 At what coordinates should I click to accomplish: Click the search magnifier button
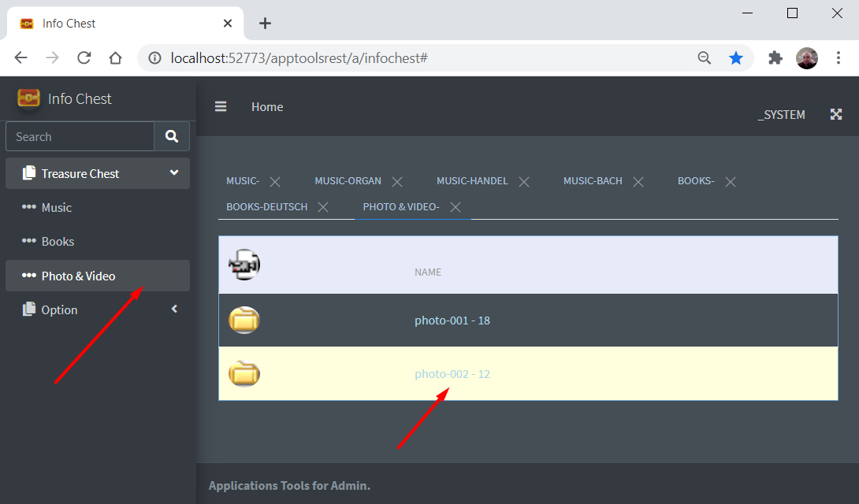coord(172,136)
